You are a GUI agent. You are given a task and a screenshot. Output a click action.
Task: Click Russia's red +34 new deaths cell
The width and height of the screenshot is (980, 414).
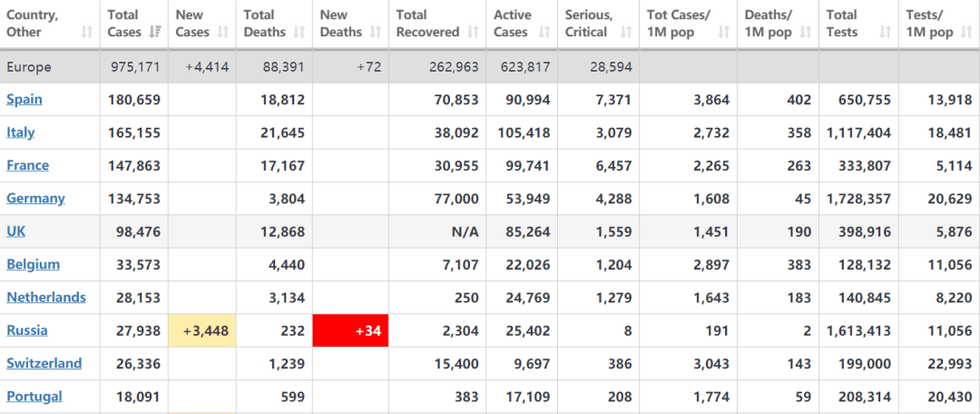point(350,330)
